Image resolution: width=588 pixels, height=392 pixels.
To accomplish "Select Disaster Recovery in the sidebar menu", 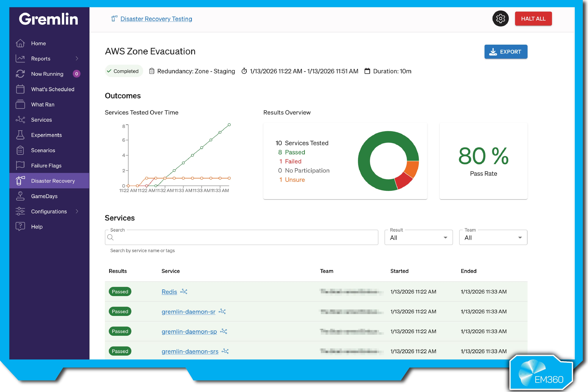I will tap(53, 181).
